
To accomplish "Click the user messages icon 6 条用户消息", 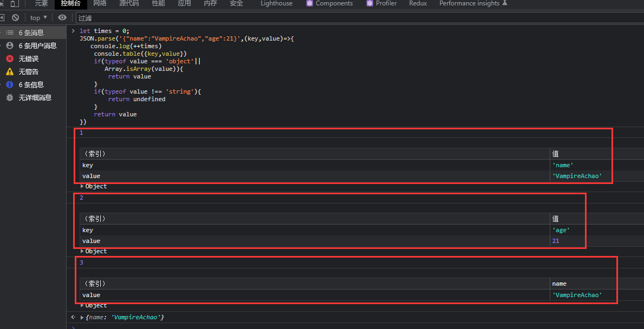I will 10,45.
